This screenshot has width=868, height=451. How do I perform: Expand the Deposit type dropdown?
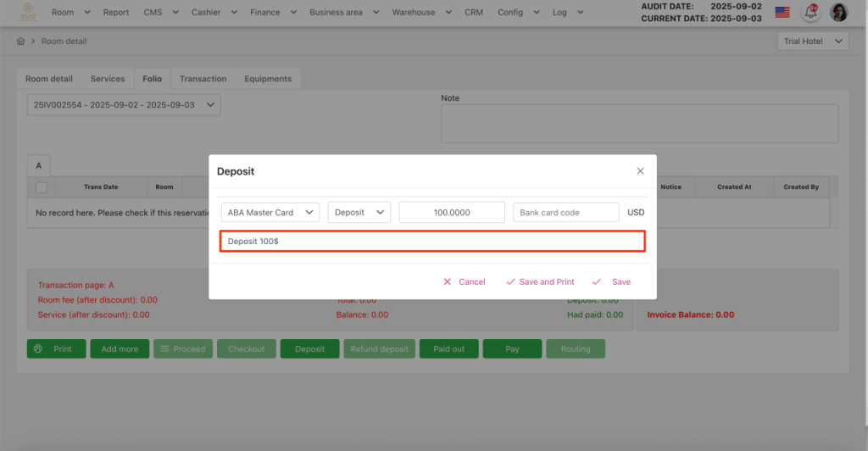359,213
